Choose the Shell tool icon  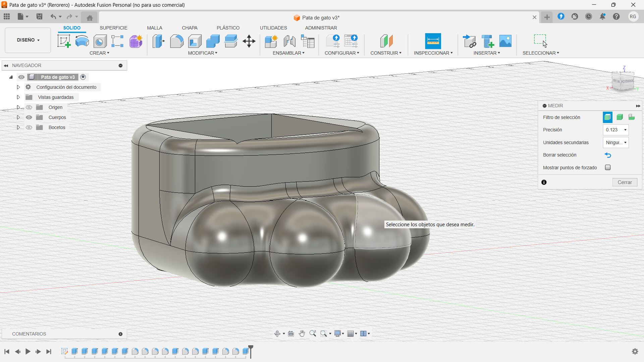coord(195,41)
